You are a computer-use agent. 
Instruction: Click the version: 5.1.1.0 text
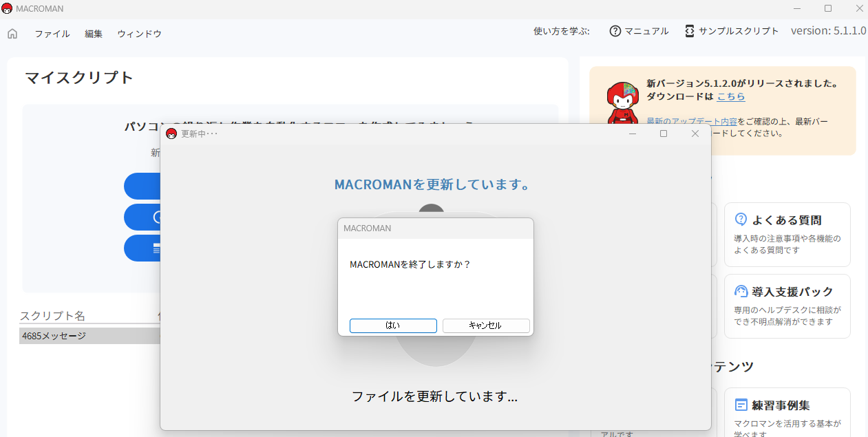click(828, 31)
